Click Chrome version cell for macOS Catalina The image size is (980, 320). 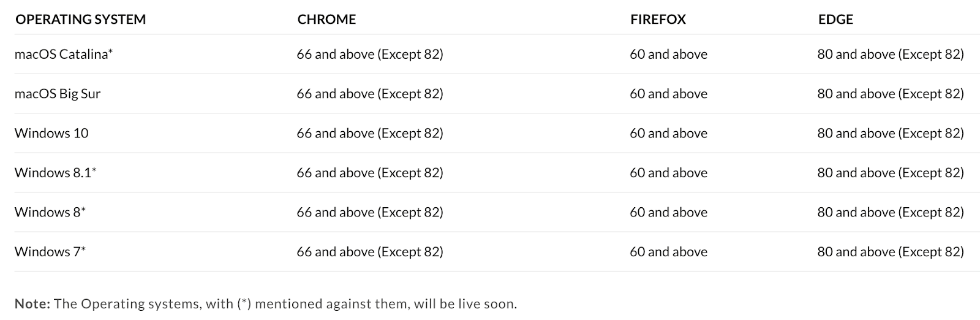[370, 55]
